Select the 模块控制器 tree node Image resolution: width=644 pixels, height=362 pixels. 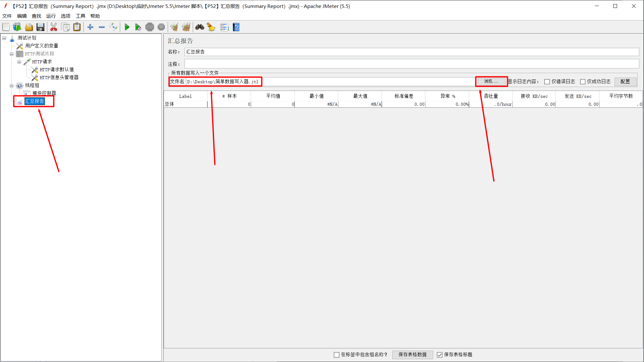click(44, 93)
